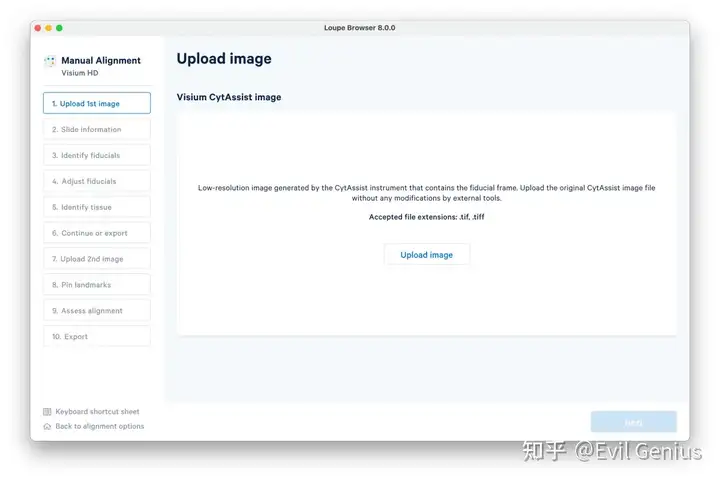
Task: Click the Upload image button
Action: click(x=427, y=255)
